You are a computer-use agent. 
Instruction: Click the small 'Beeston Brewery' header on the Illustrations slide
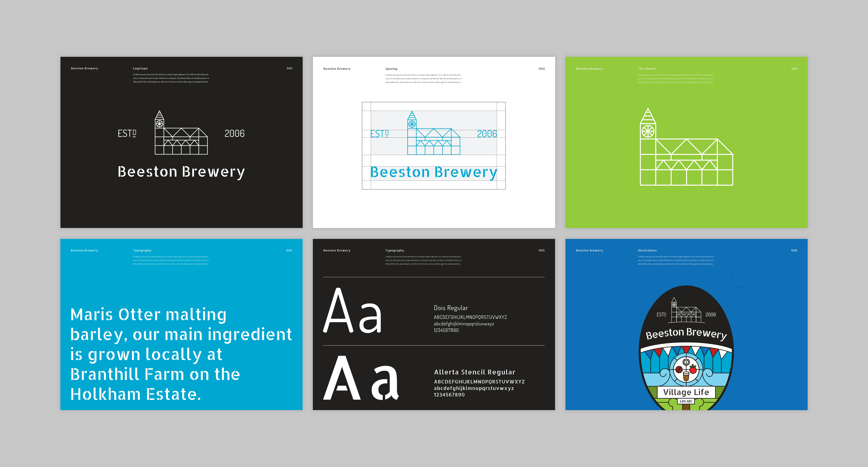pos(589,251)
